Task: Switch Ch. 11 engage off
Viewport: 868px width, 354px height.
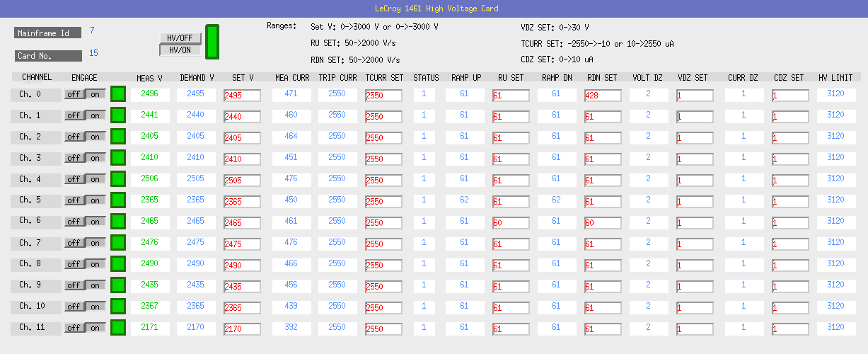Action: 74,328
